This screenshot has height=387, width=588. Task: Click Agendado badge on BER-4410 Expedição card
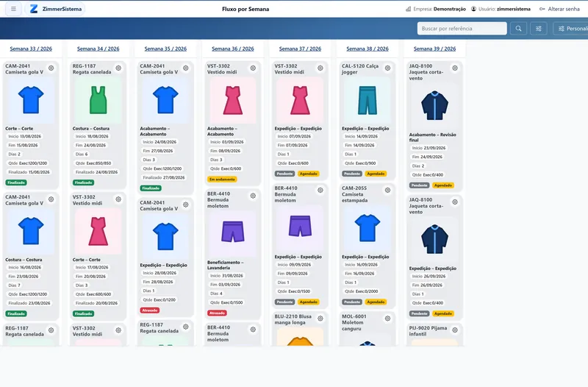pyautogui.click(x=308, y=302)
